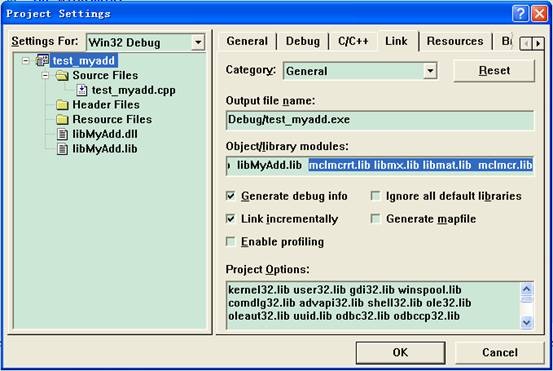This screenshot has height=371, width=553.
Task: Select libMyAdd.dll in the tree
Action: pos(105,134)
